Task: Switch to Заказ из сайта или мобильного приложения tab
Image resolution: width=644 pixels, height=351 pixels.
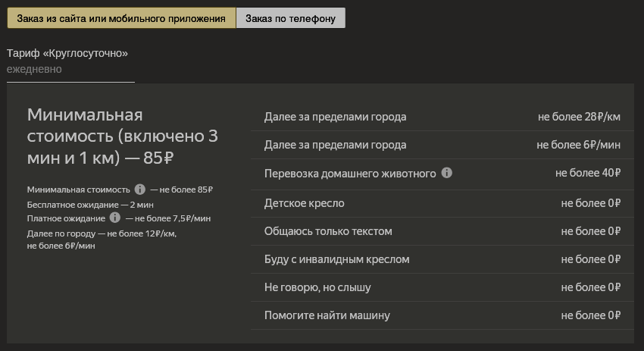Action: 121,18
